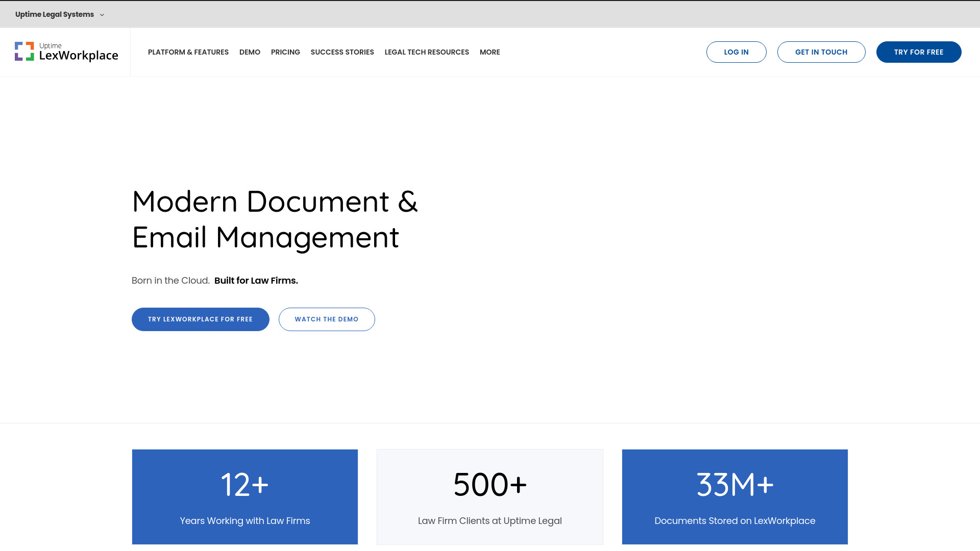Expand the MORE navigation dropdown
The width and height of the screenshot is (980, 551).
pyautogui.click(x=490, y=52)
